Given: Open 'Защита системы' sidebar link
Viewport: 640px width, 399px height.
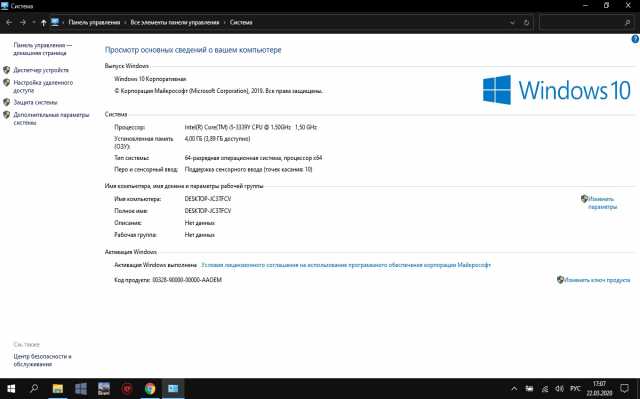Looking at the screenshot, I should click(36, 102).
